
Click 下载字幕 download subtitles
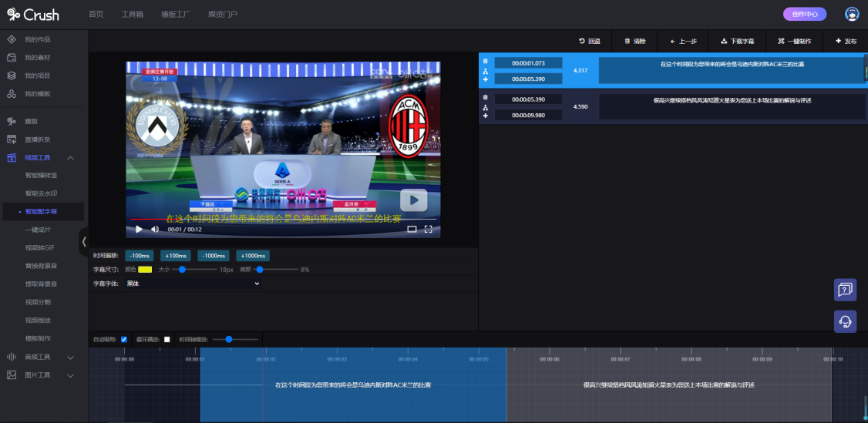tap(738, 41)
